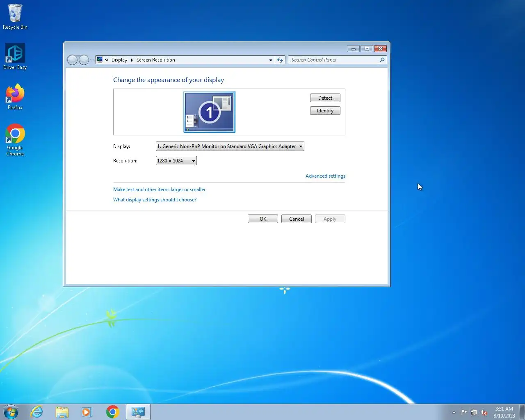Open the Resolution 1280 × 1024 dropdown
The width and height of the screenshot is (525, 420).
pyautogui.click(x=176, y=161)
